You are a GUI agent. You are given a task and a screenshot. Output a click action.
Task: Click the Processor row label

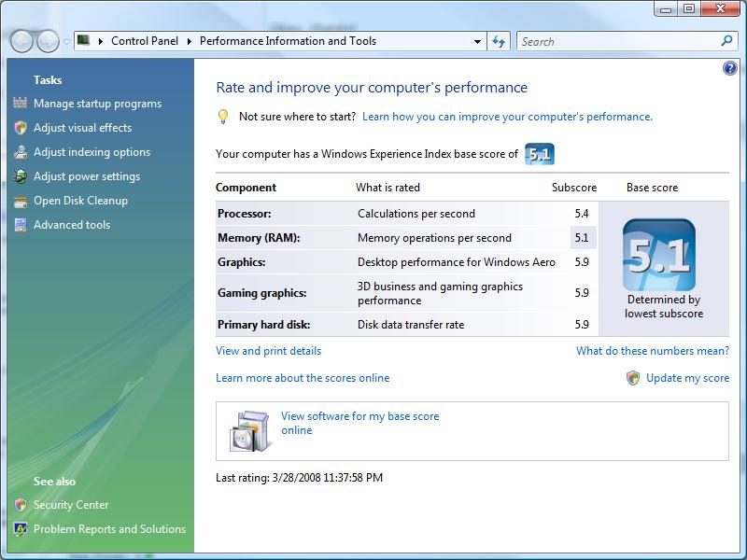click(x=245, y=214)
